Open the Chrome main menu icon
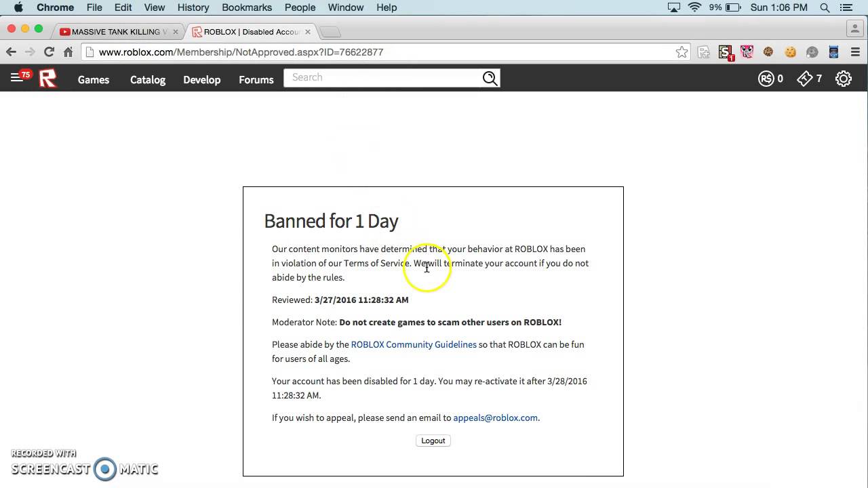The image size is (868, 488). click(855, 52)
